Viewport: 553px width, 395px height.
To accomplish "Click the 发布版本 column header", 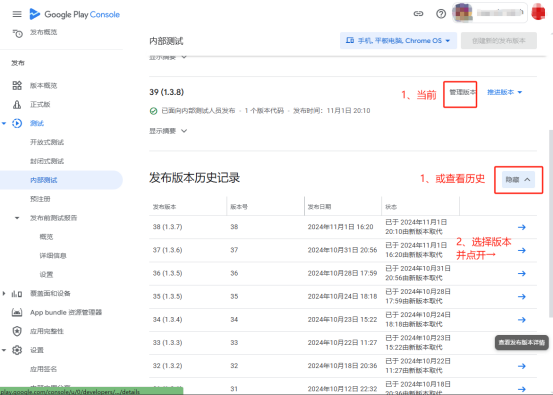I will (164, 207).
